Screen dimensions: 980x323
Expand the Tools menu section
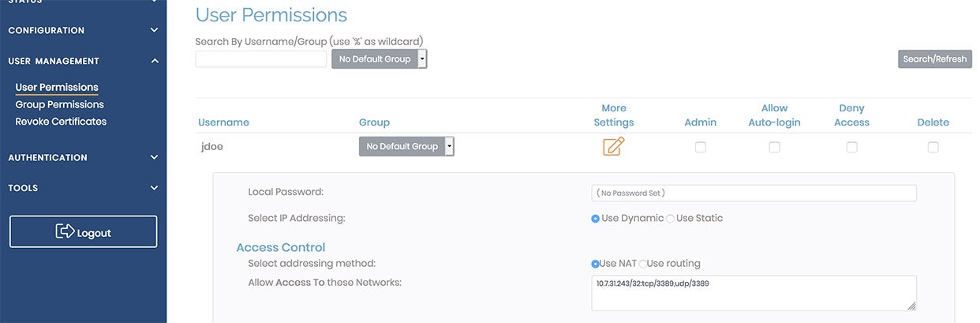[83, 188]
